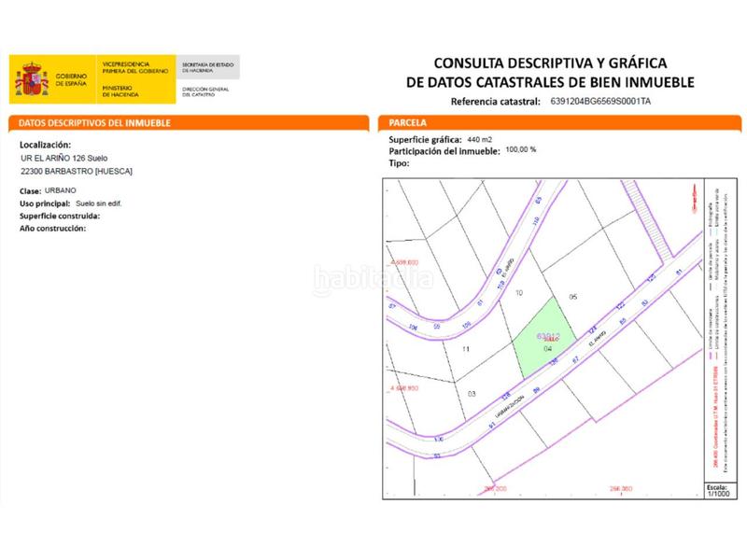The height and width of the screenshot is (560, 747).
Task: Click the 'Suelo sin edif.' value
Action: click(x=99, y=203)
